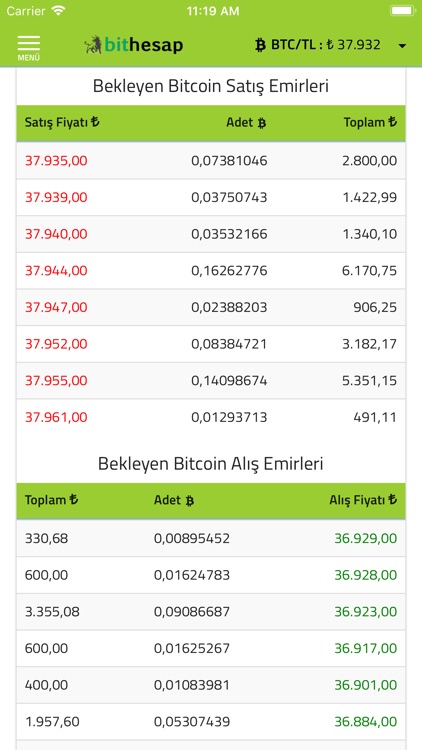This screenshot has width=422, height=750.
Task: Select the Adet header in sell orders table
Action: (246, 123)
